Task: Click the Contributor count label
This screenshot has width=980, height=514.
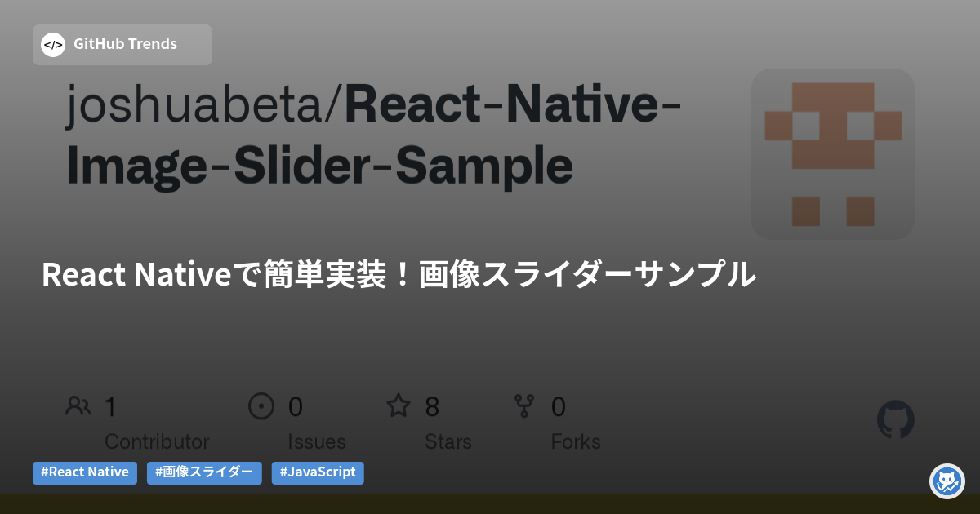Action: point(157,441)
